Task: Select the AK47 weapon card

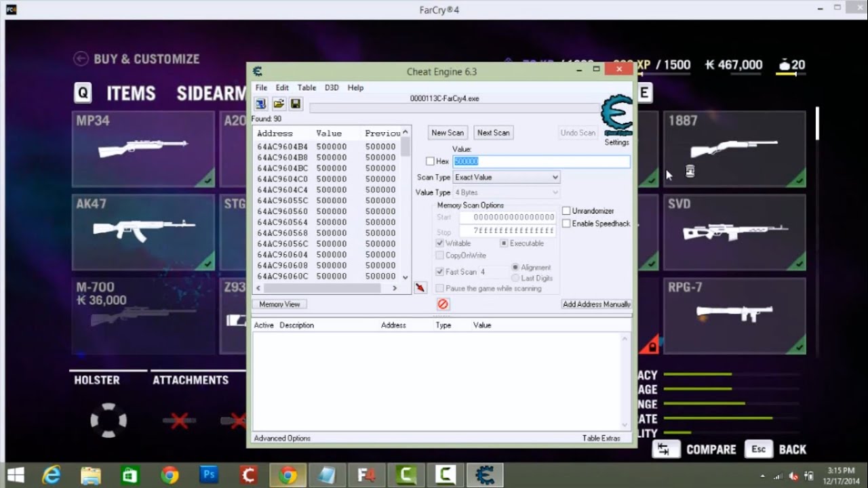Action: click(143, 232)
